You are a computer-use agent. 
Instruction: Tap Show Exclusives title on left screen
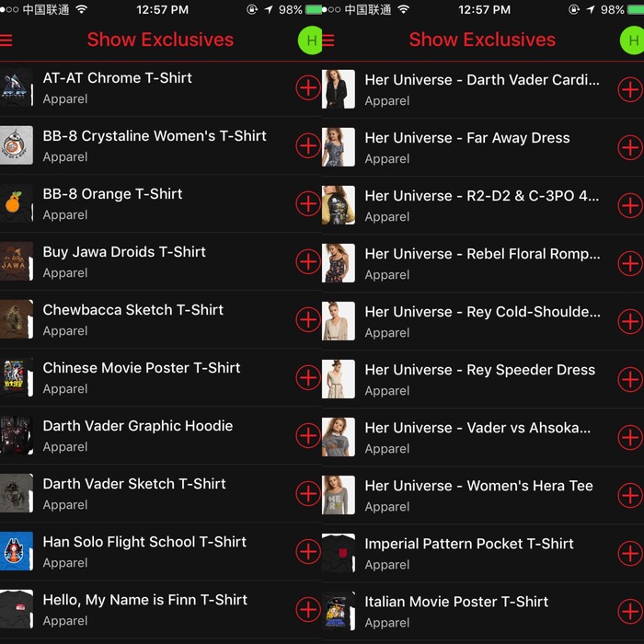tap(160, 40)
